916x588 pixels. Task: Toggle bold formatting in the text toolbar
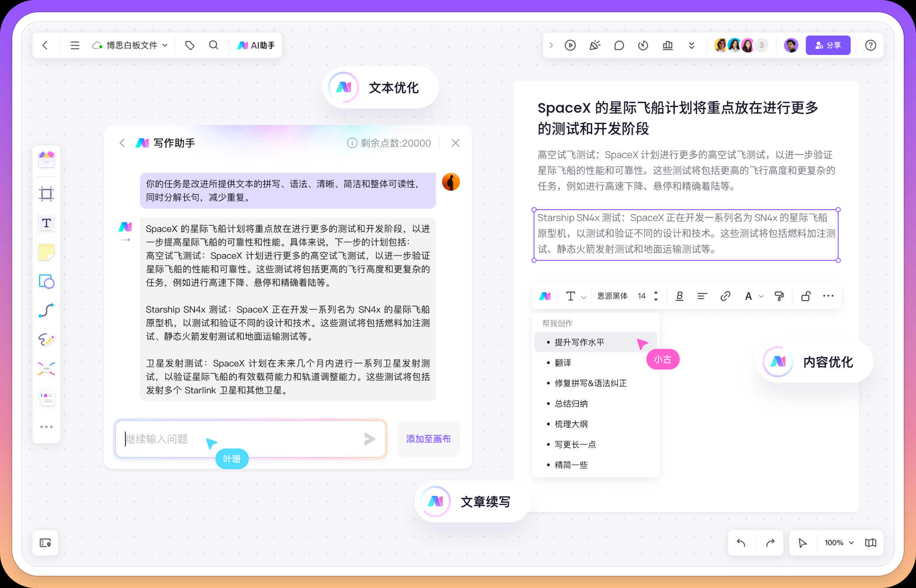click(679, 296)
